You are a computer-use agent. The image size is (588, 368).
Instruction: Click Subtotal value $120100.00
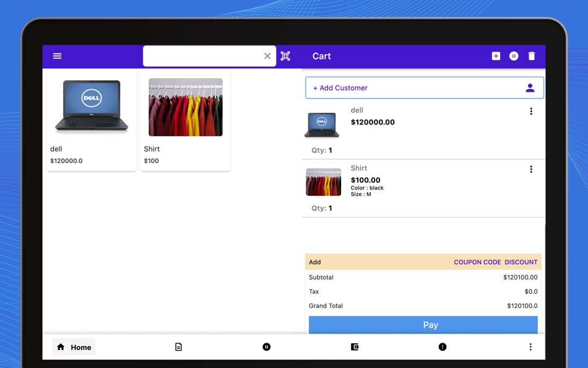click(520, 277)
